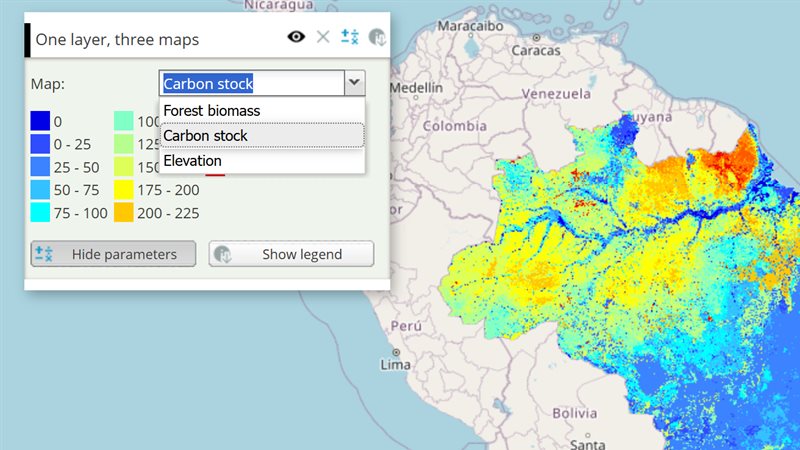The image size is (800, 450).
Task: Click the Caracas label on map
Action: click(x=536, y=51)
